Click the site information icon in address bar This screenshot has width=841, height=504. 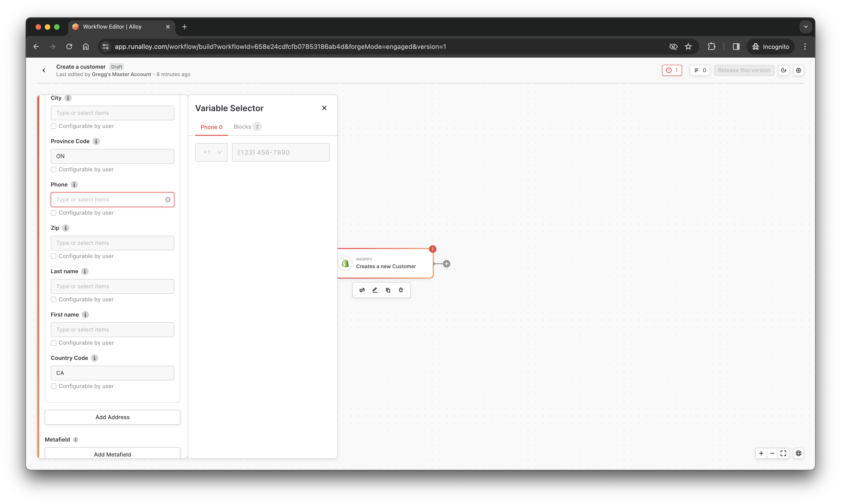[106, 47]
